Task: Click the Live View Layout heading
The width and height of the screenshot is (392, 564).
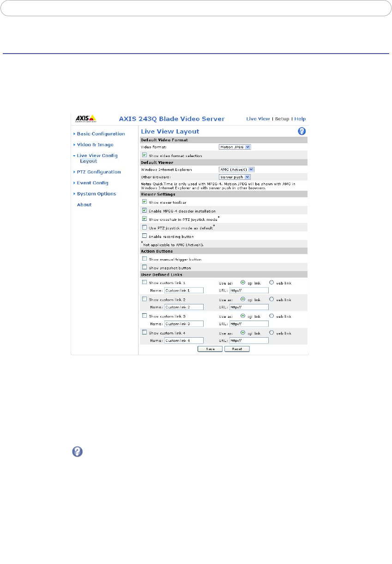Action: 170,132
